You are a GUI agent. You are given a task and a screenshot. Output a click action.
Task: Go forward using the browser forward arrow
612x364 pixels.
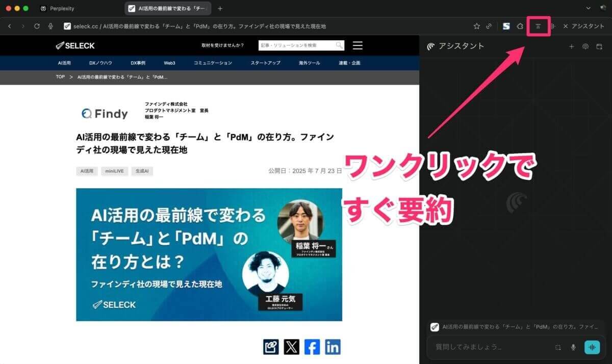pyautogui.click(x=23, y=26)
